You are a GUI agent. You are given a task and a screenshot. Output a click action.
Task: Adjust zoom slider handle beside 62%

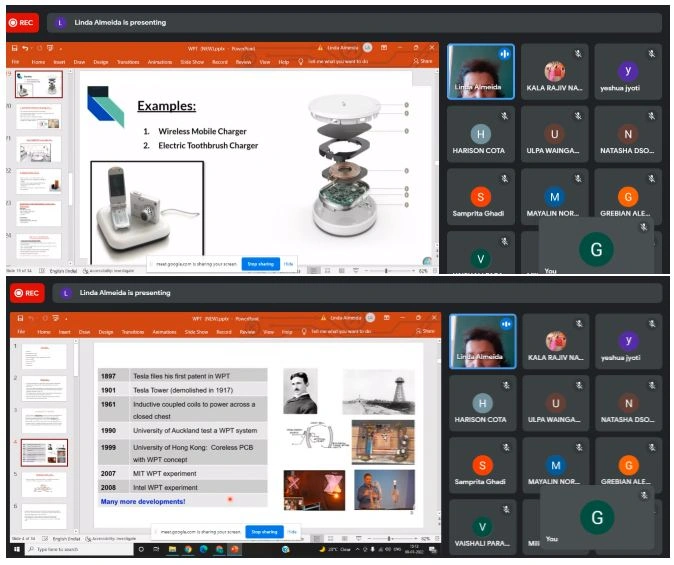386,271
